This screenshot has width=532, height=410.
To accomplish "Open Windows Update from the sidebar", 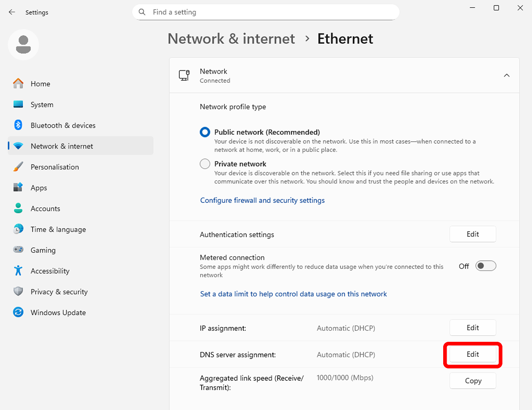I will tap(57, 312).
